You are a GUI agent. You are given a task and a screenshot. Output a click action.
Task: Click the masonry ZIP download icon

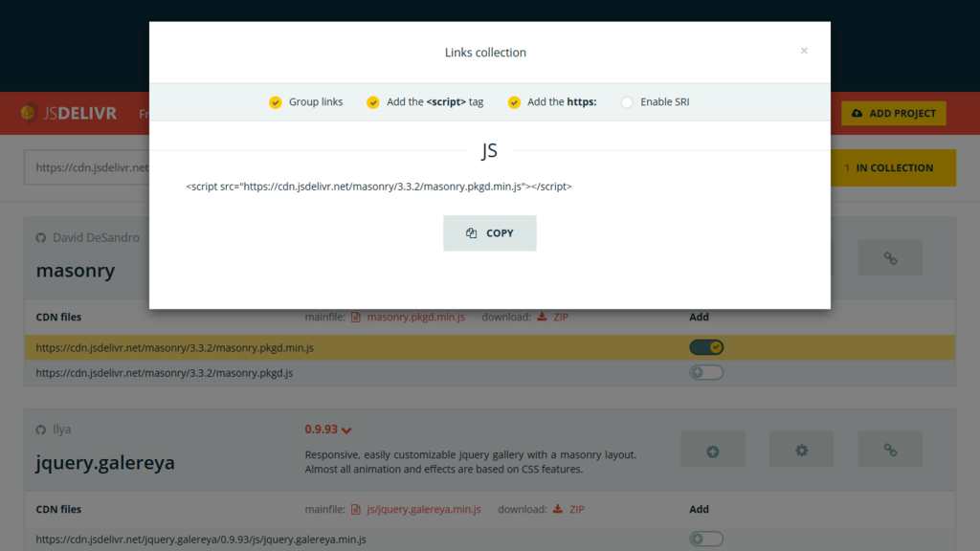[542, 317]
